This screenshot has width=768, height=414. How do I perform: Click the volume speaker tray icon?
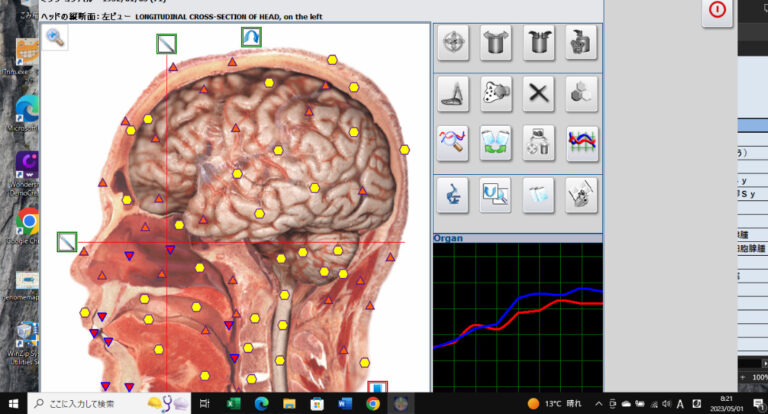pyautogui.click(x=667, y=404)
